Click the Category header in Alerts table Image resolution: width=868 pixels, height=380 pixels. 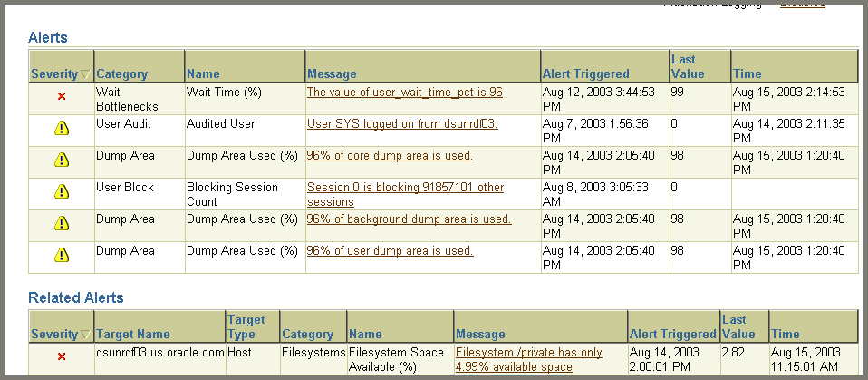click(122, 73)
